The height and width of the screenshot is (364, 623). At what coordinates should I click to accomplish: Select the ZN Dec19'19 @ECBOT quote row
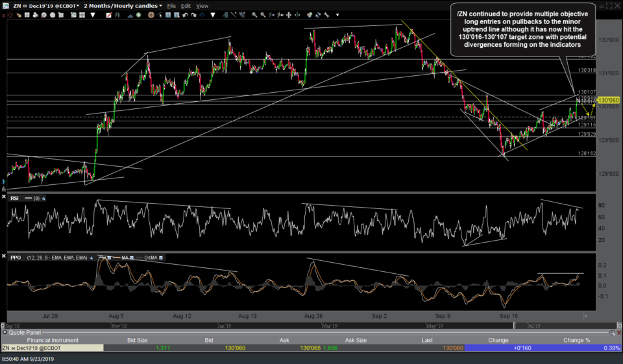pos(52,348)
